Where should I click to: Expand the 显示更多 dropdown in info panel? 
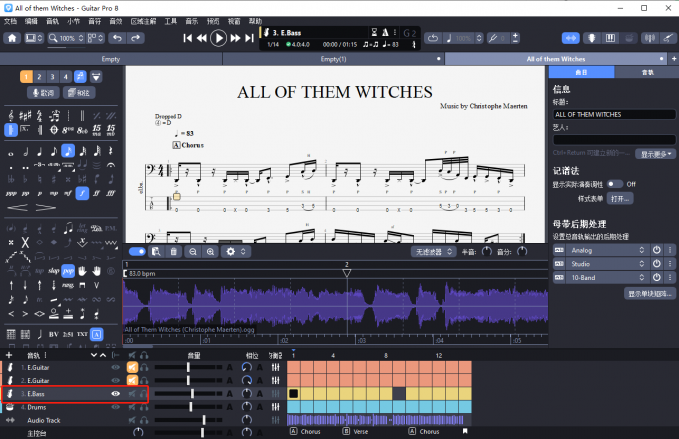[x=656, y=154]
